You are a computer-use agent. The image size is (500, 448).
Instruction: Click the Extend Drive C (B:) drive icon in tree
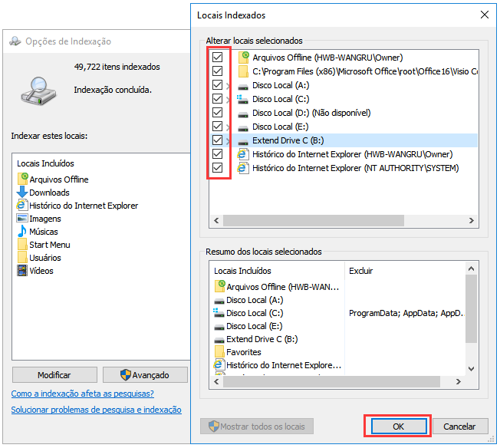click(243, 141)
